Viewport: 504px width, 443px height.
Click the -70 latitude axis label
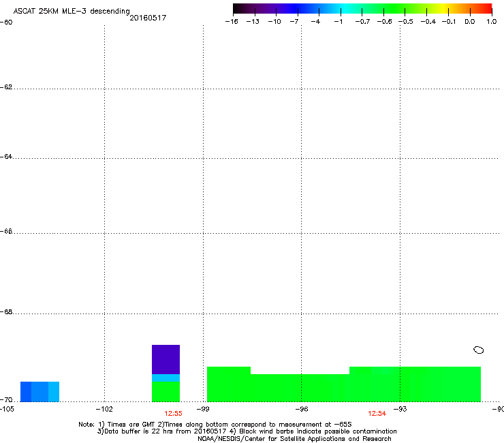(6, 400)
